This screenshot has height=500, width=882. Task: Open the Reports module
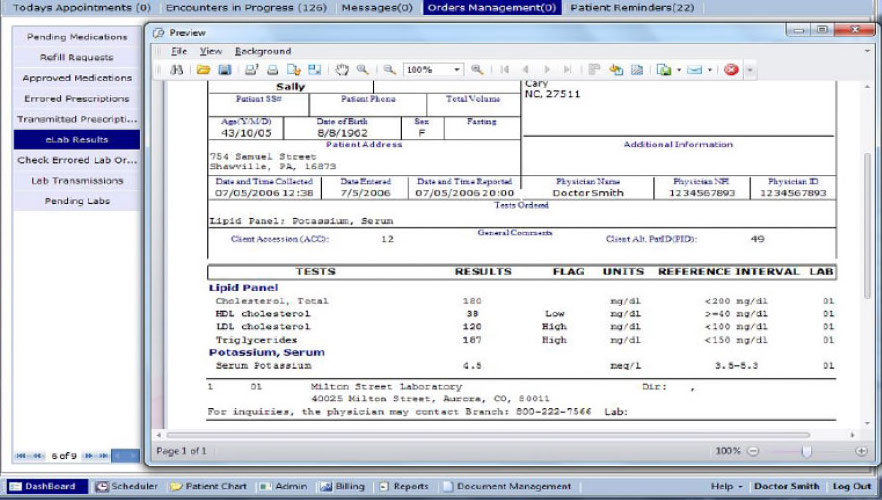point(404,487)
